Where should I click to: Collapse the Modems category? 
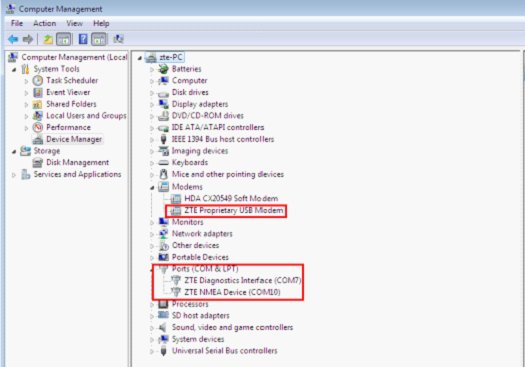(152, 188)
